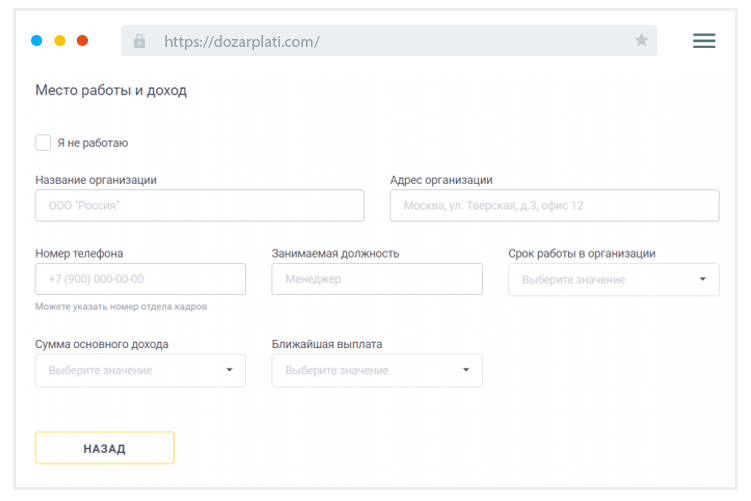
Task: Click the padlock icon in the address bar
Action: pos(139,41)
